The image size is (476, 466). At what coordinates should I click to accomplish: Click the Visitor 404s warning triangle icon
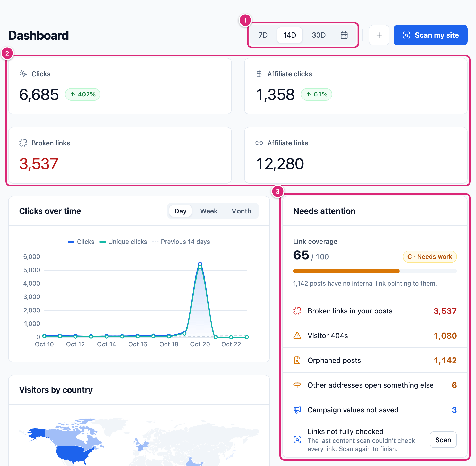coord(297,336)
